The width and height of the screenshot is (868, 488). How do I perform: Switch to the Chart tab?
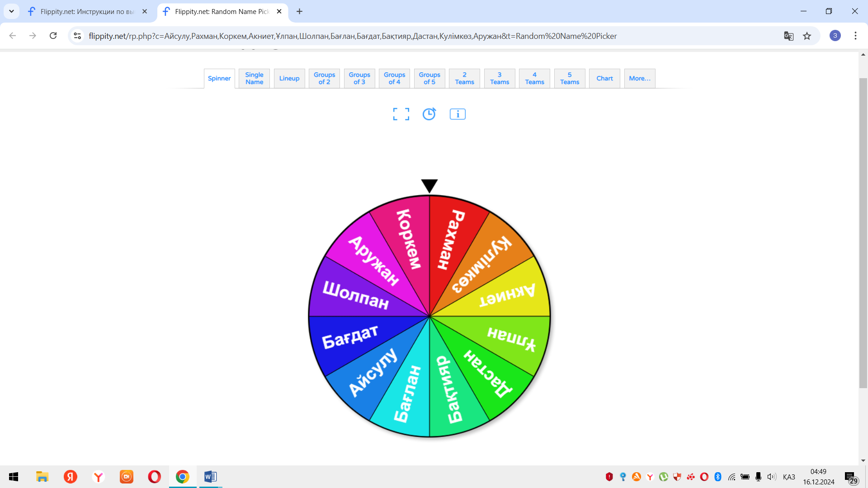[x=604, y=79]
